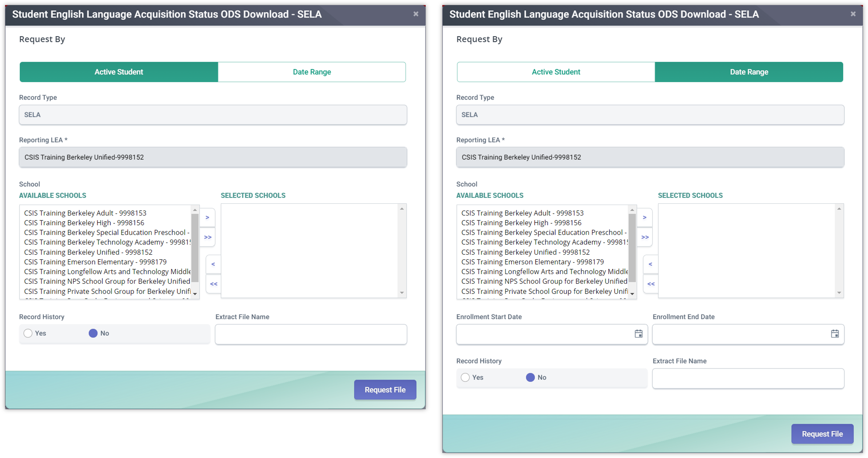Viewport: 868px width, 458px height.
Task: Select Berkeley Special Education Preschool in left dialog
Action: 106,233
